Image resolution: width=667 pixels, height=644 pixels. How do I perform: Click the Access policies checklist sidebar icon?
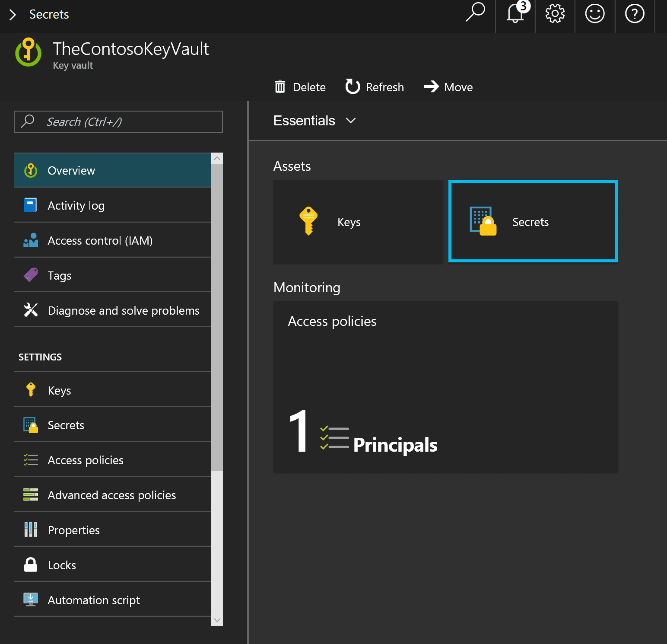click(31, 460)
